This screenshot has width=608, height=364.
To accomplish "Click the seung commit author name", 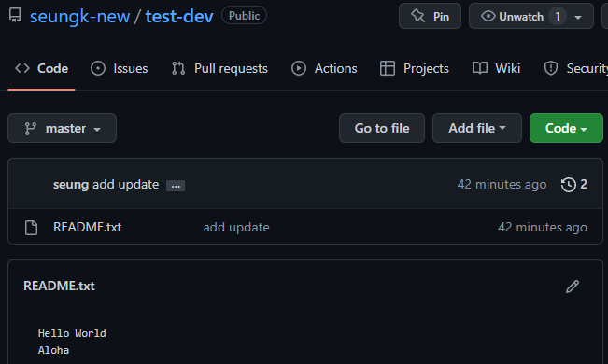I will [71, 185].
